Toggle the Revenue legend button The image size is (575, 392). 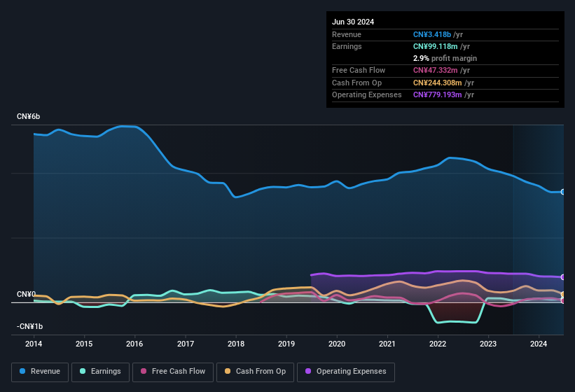(x=40, y=372)
